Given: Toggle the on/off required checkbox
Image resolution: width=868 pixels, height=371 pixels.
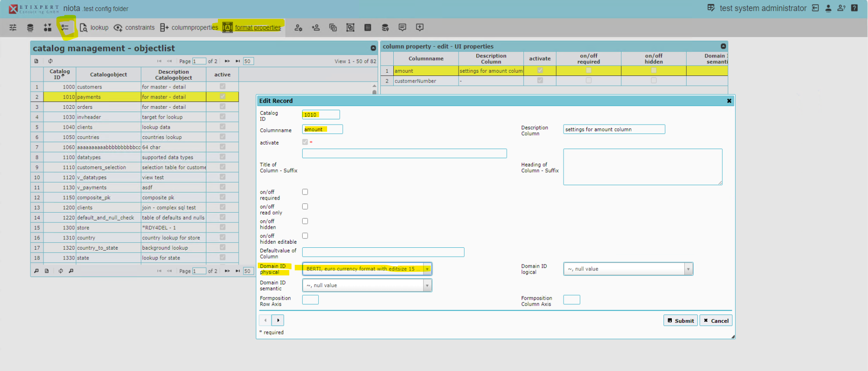Looking at the screenshot, I should (x=305, y=192).
